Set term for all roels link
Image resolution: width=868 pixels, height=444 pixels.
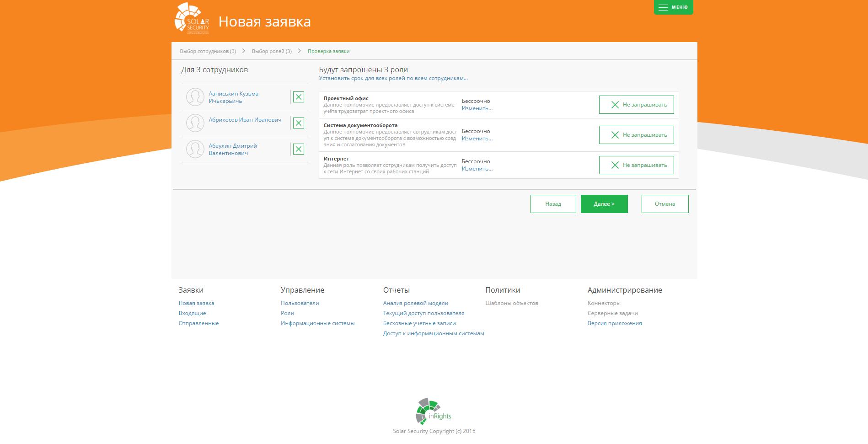393,78
